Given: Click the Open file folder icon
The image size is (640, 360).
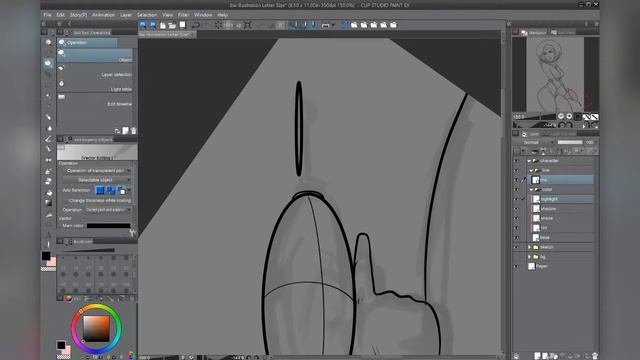Looking at the screenshot, I should pyautogui.click(x=172, y=25).
